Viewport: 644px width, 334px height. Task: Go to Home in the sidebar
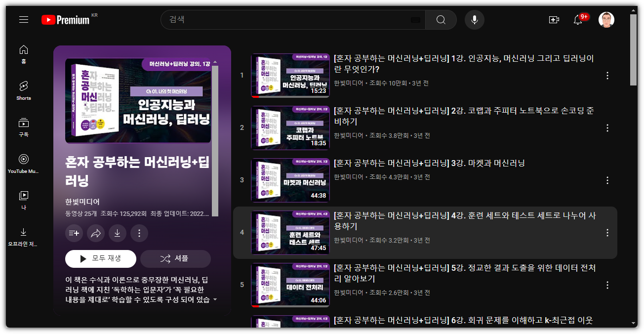point(24,54)
